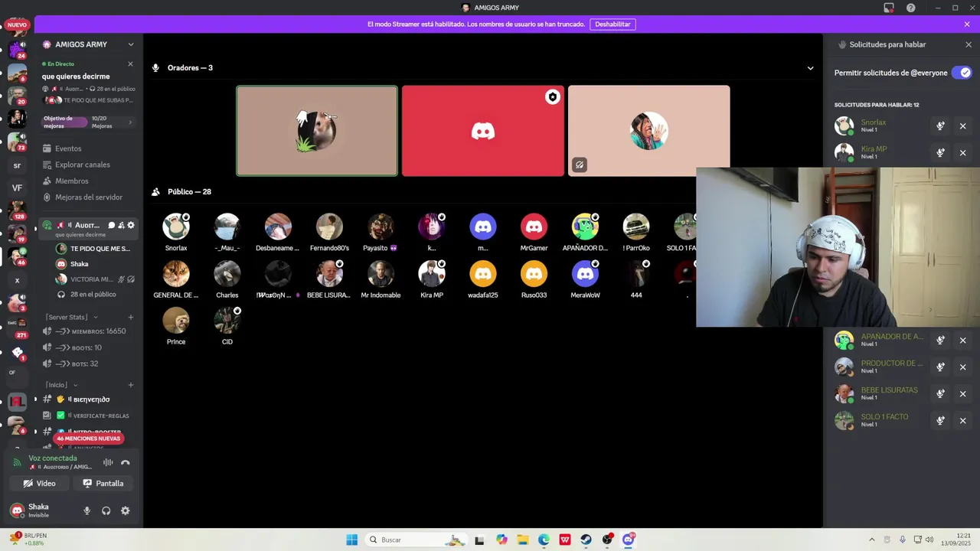The height and width of the screenshot is (551, 980).
Task: Open Auditorio channel settings gear
Action: (x=131, y=225)
